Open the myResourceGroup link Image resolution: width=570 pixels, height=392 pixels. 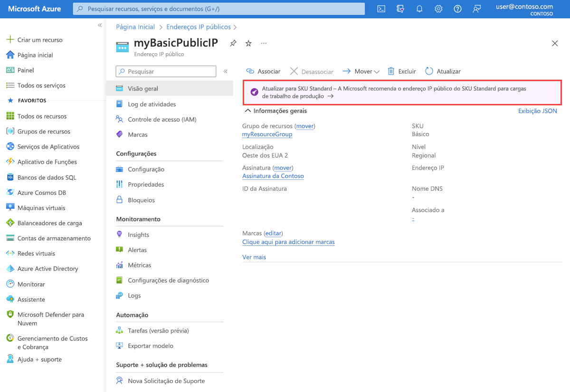(267, 134)
